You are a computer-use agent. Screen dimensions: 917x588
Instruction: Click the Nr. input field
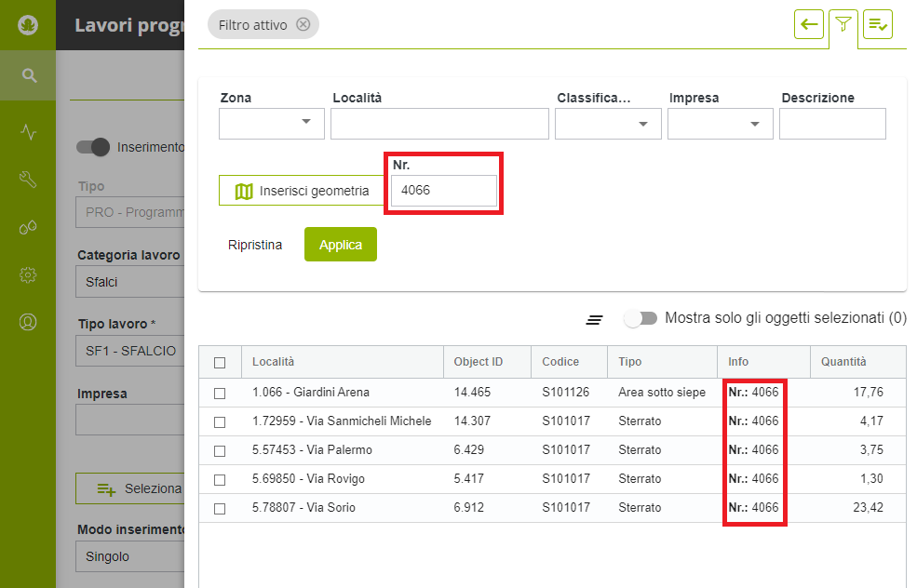click(443, 191)
